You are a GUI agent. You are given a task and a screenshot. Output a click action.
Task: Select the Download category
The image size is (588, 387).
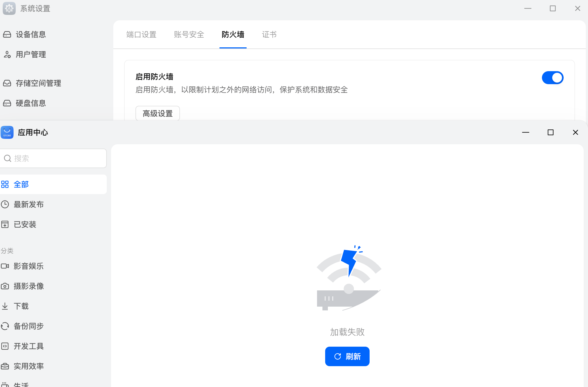point(21,306)
